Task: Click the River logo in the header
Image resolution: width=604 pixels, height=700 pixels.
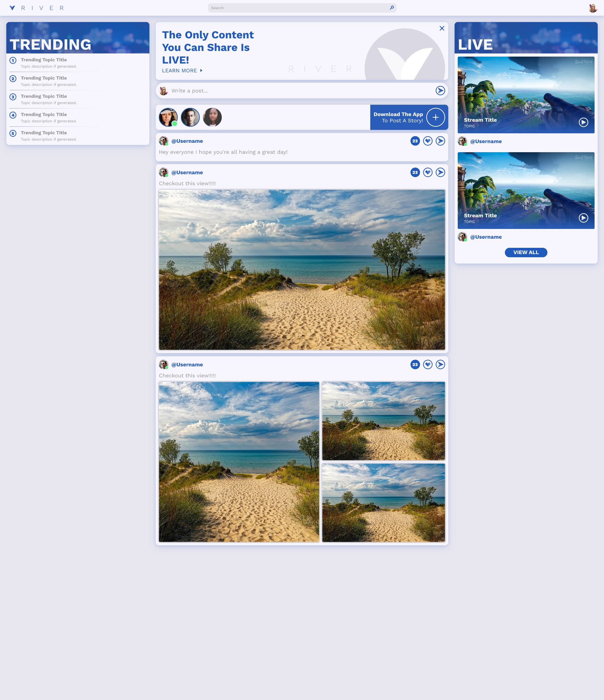Action: [x=36, y=8]
